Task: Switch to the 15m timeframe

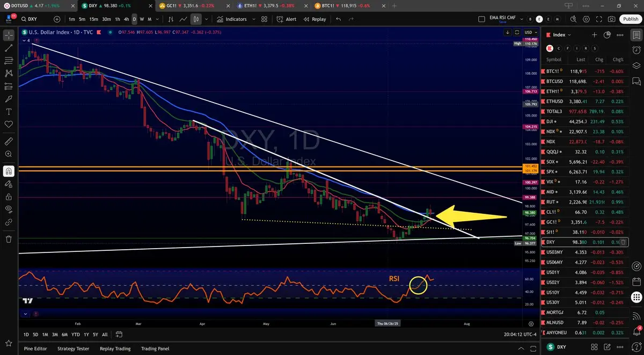Action: tap(93, 19)
